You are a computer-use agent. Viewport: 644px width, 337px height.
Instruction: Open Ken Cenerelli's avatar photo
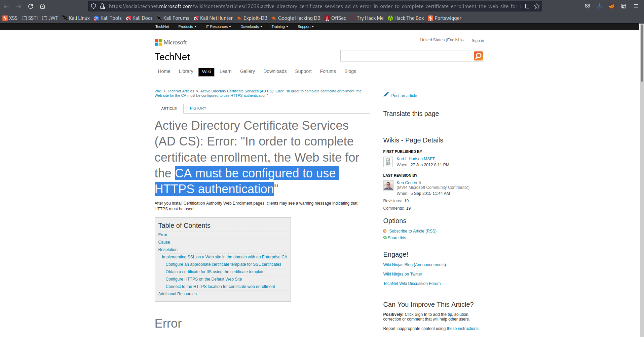pos(388,185)
